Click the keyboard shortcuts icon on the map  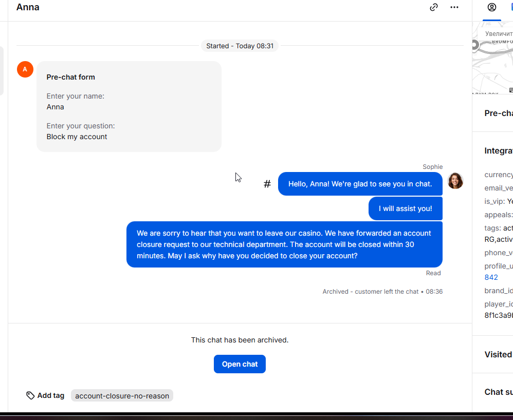point(511,90)
